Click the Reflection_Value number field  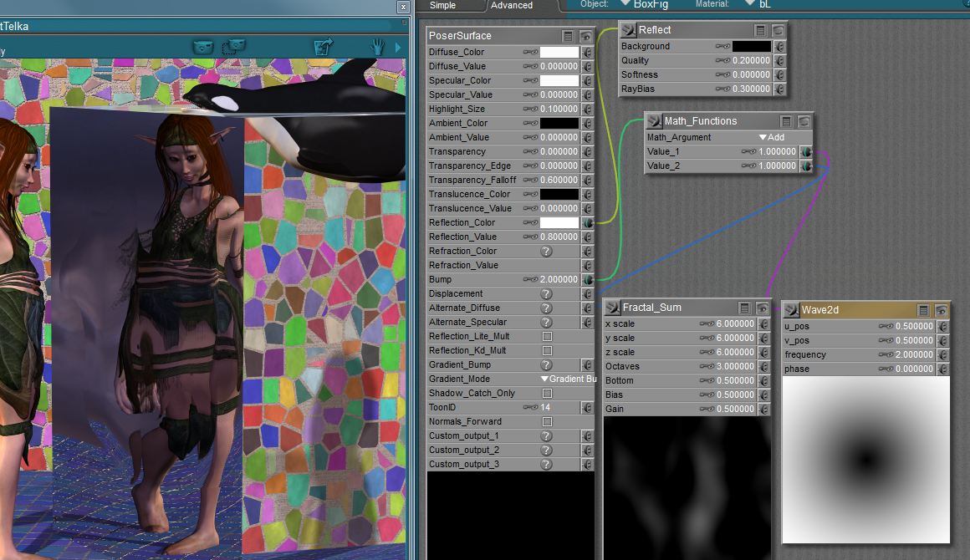559,237
